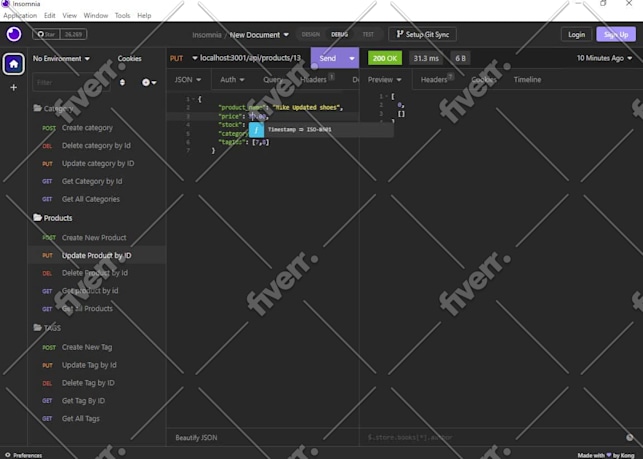Click the plus icon under home
Viewport: 643px width, 459px height.
pos(14,87)
